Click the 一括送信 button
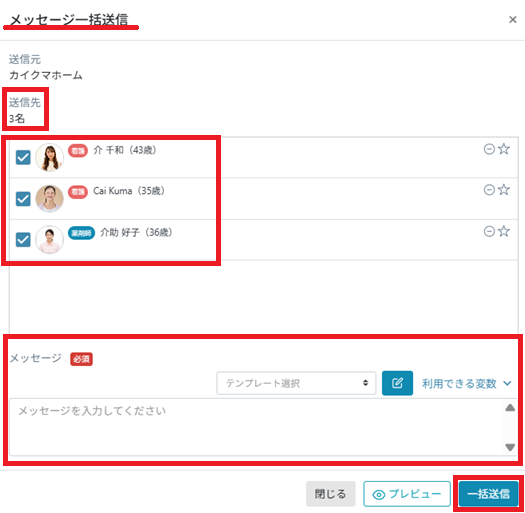525x513 pixels. (x=489, y=494)
